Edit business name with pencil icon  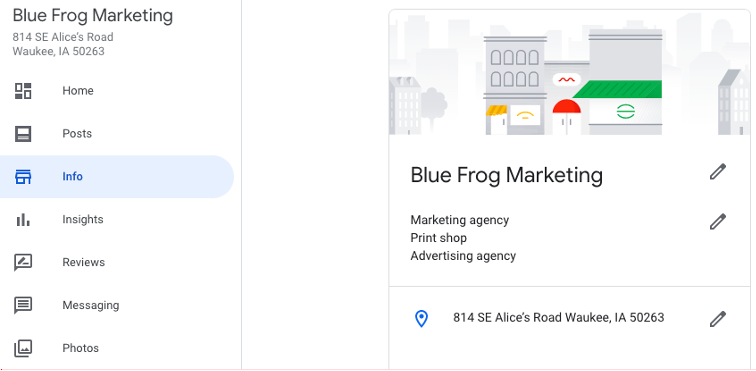[x=717, y=172]
